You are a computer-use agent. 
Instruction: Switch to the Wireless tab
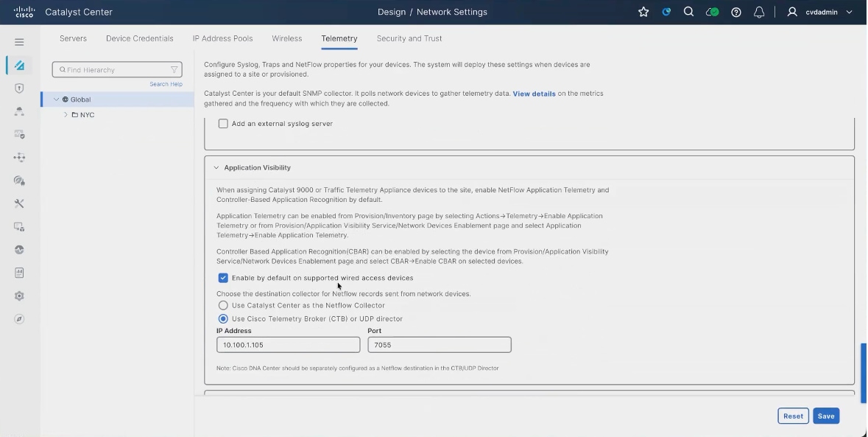[x=286, y=38]
